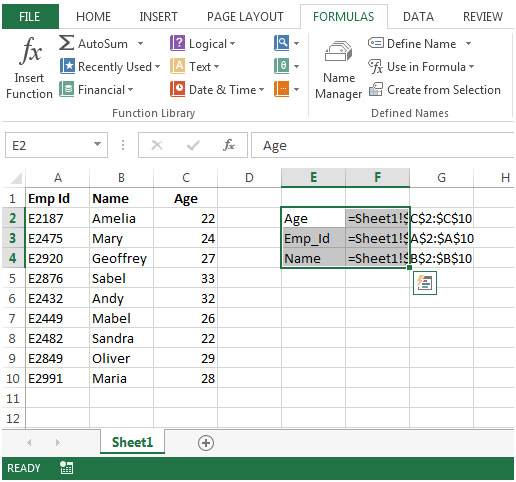Click the Name Box showing E2
Screen dimensions: 516x482
[x=50, y=145]
